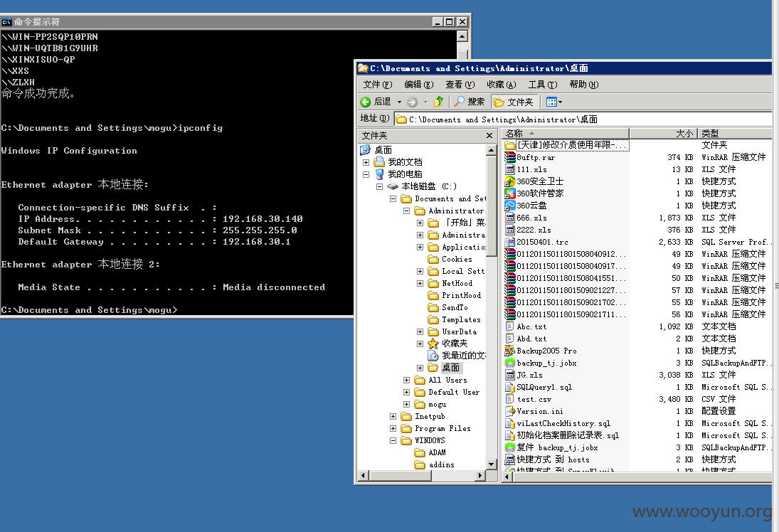Viewport: 779px width, 532px height.
Task: Select Cookies folder in tree
Action: click(450, 259)
